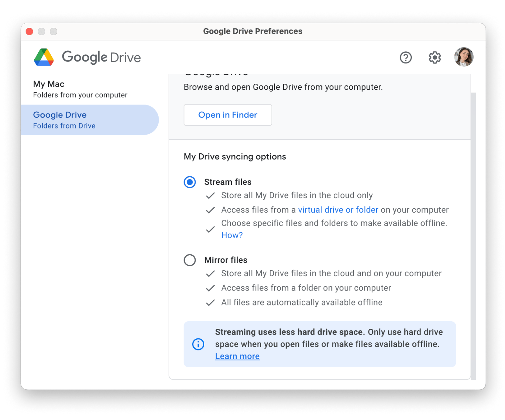Click the Mirror files option label
Screen dimensions: 505x420
226,260
